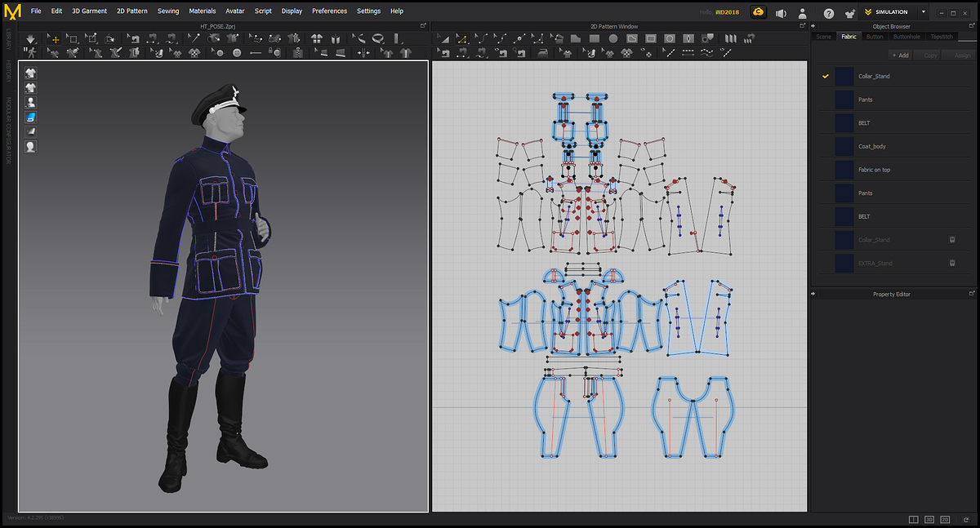Open the 3D Garment menu
This screenshot has width=980, height=528.
89,11
